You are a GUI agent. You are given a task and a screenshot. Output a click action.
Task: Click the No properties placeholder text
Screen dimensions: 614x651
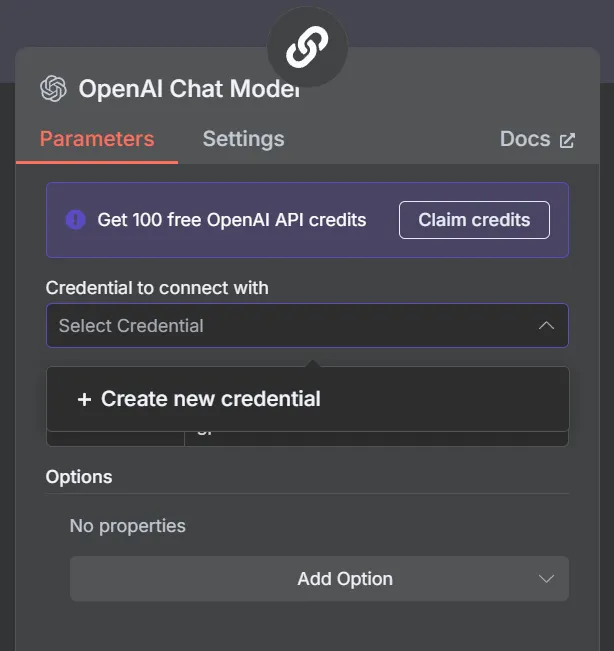(x=127, y=526)
